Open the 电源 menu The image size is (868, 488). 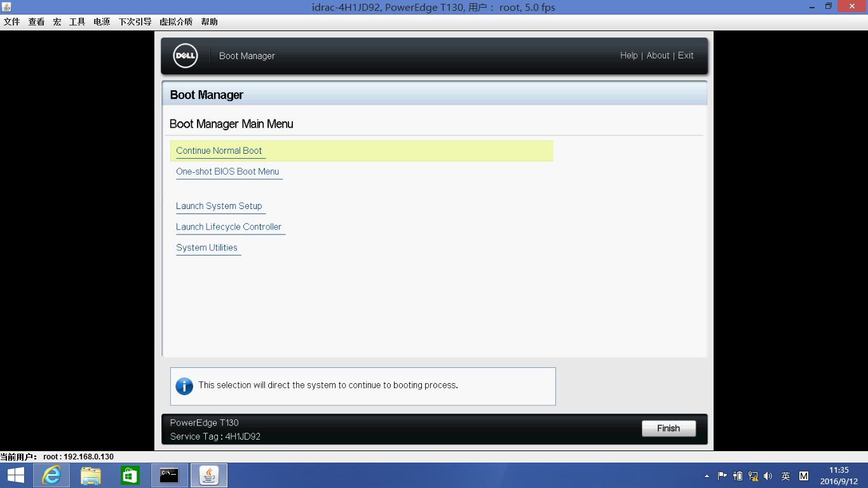coord(102,22)
